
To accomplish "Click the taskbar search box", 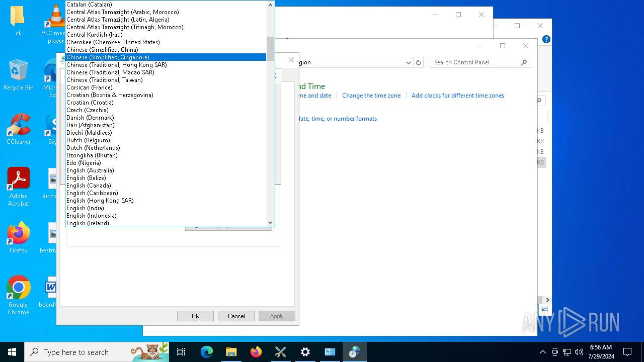I will [x=97, y=352].
